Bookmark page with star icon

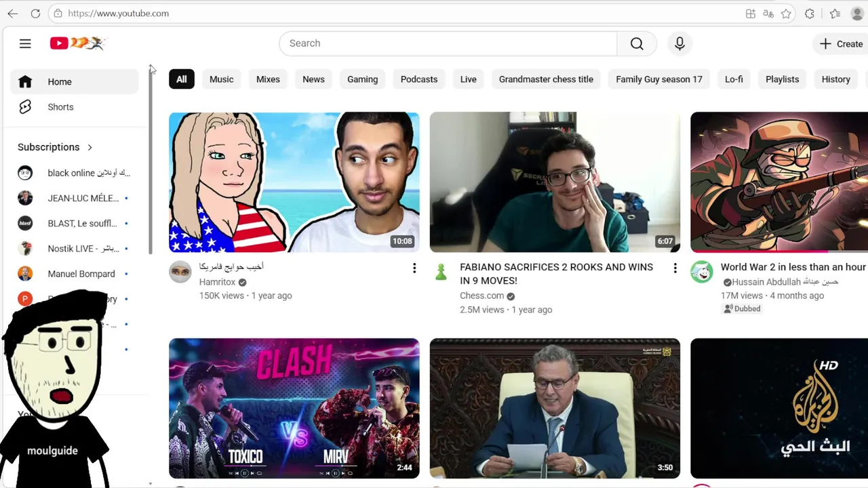pyautogui.click(x=786, y=14)
